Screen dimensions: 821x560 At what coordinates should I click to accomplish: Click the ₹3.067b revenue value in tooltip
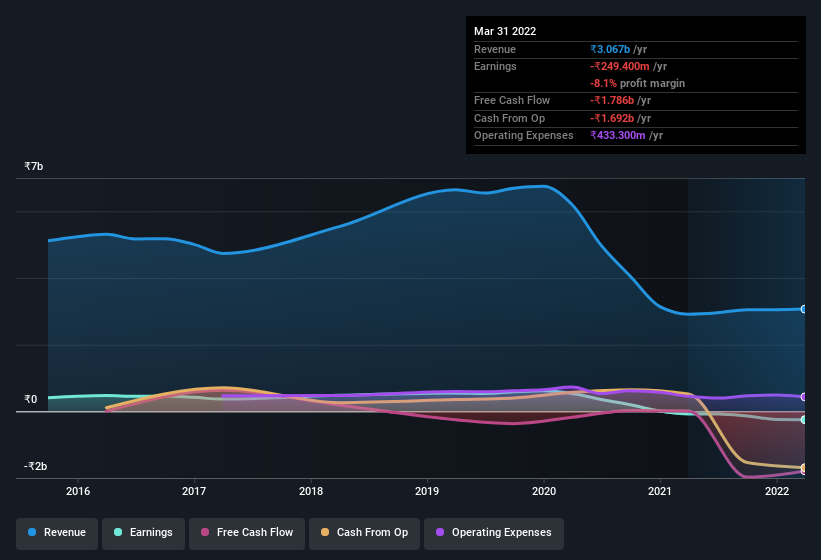(x=610, y=49)
